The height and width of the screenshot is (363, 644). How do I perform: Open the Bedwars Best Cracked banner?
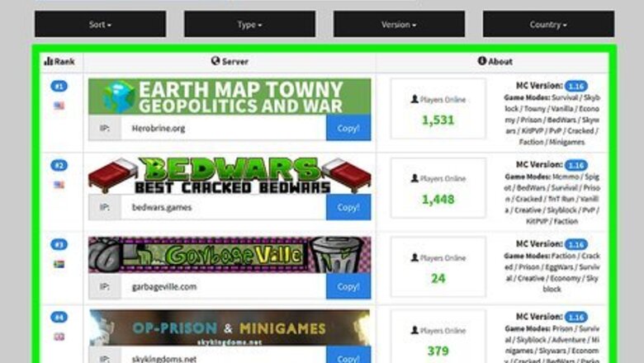tap(230, 176)
